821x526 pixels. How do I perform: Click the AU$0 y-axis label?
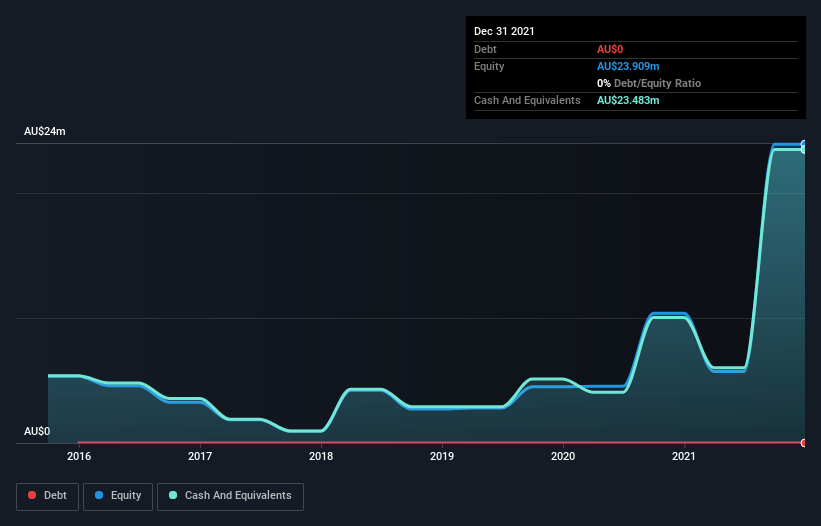[x=37, y=431]
